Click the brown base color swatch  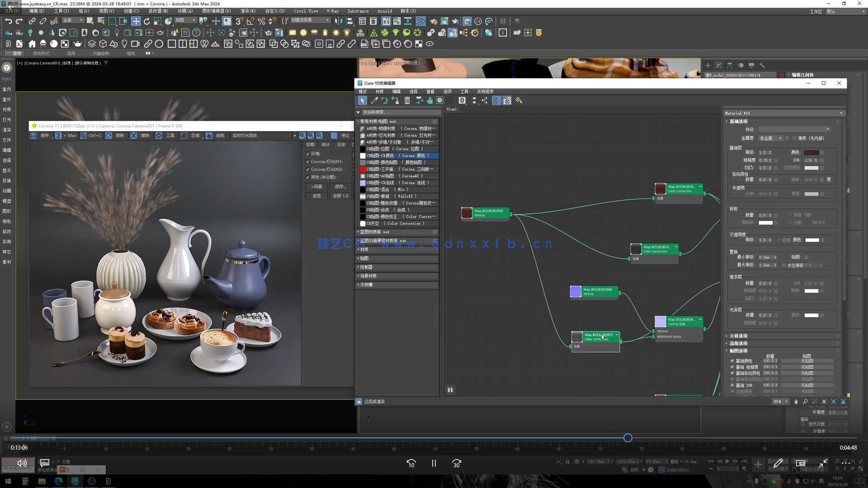pos(811,153)
